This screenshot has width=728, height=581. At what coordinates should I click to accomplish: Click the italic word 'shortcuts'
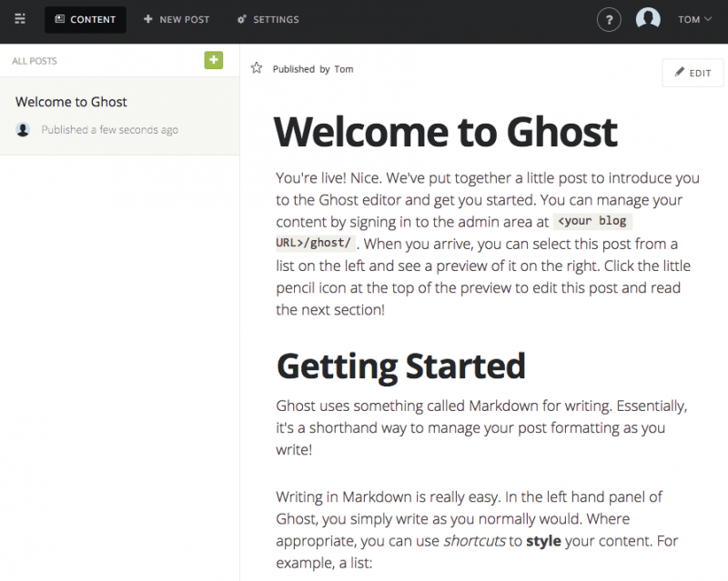tap(474, 541)
